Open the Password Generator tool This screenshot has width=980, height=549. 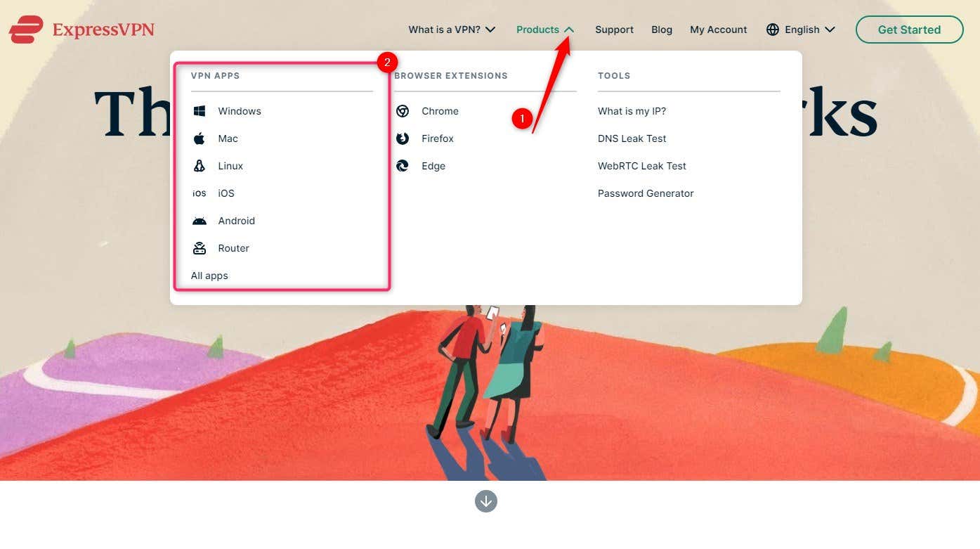point(646,193)
